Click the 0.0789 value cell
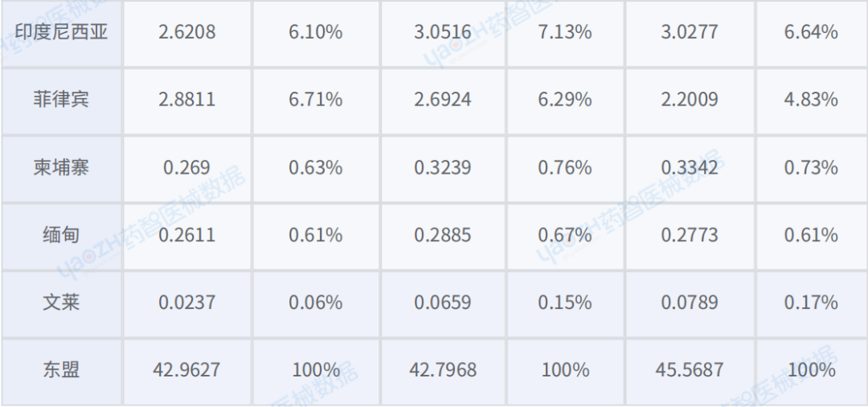 (690, 302)
